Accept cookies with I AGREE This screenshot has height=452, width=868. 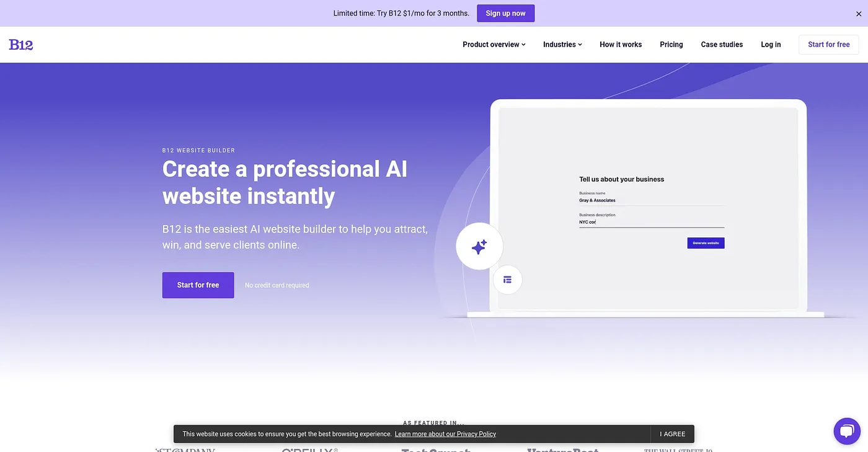click(x=673, y=434)
